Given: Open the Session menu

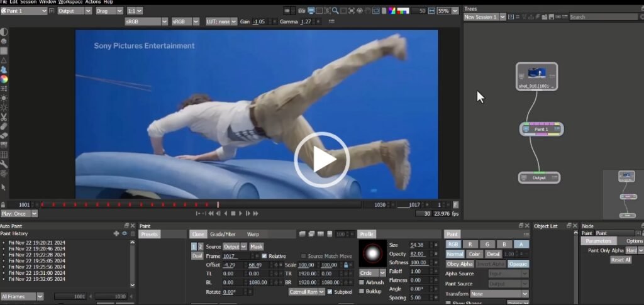Looking at the screenshot, I should point(28,2).
